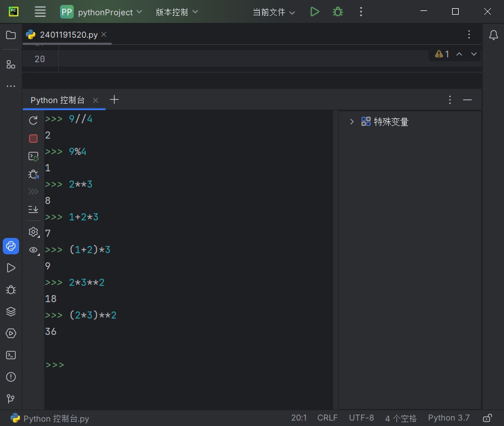The height and width of the screenshot is (426, 504).
Task: Open the main hamburger menu
Action: pyautogui.click(x=40, y=12)
